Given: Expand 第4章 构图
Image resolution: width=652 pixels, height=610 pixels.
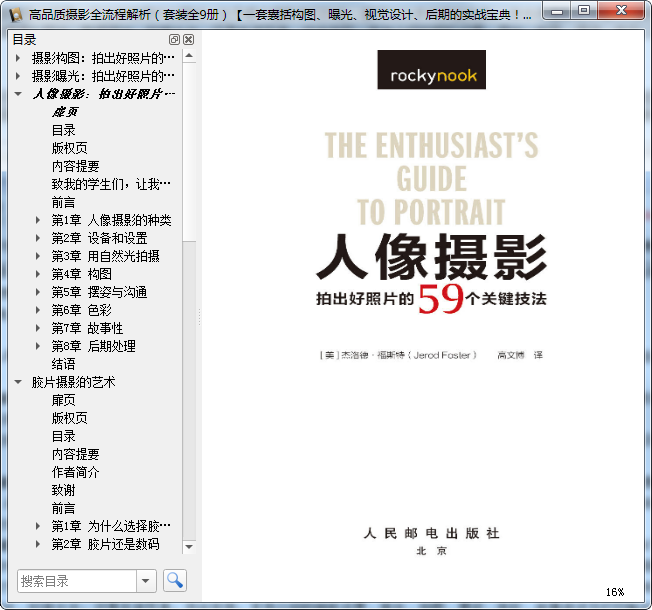Looking at the screenshot, I should (x=38, y=274).
